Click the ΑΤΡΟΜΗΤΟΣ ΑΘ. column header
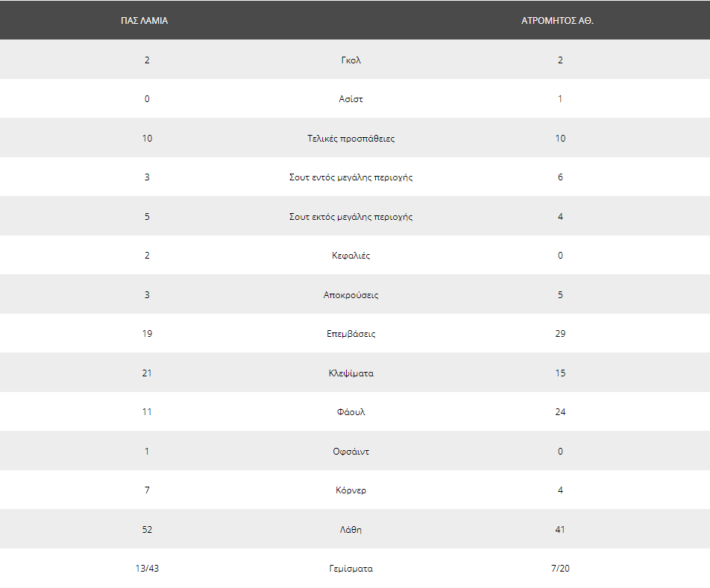 pos(557,21)
